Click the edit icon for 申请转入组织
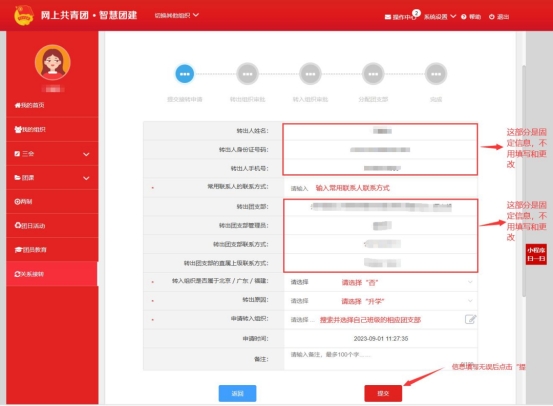 point(470,319)
